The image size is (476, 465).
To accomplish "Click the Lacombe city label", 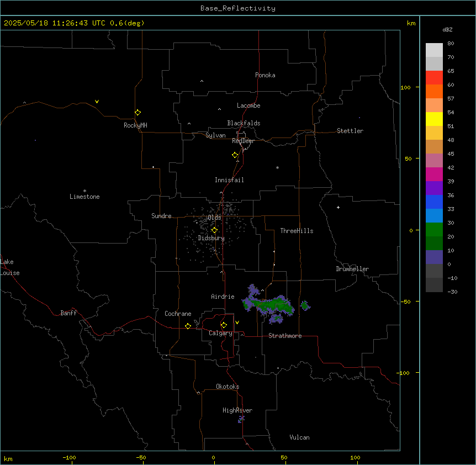I will click(248, 105).
